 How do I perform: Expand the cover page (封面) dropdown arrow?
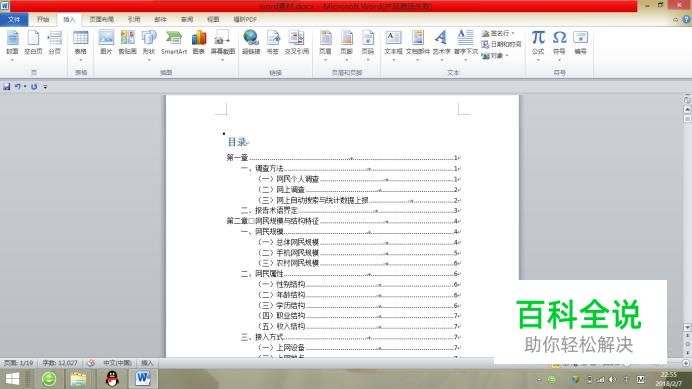[x=12, y=60]
